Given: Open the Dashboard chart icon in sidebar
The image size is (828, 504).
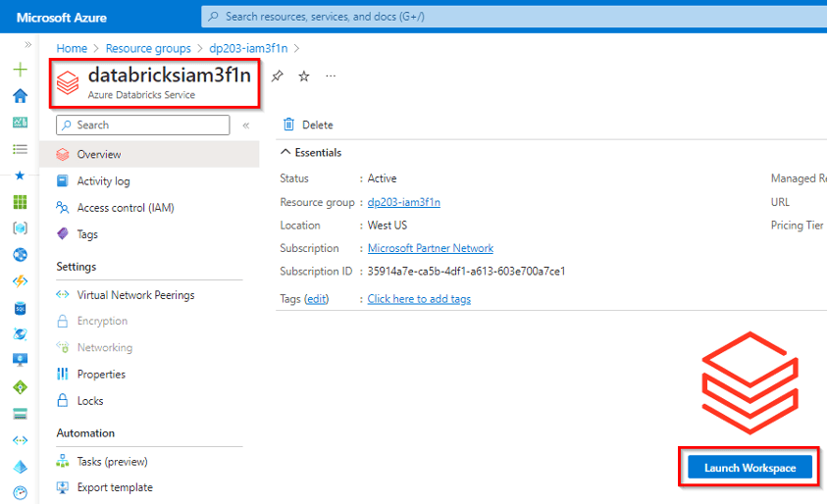Looking at the screenshot, I should point(20,123).
